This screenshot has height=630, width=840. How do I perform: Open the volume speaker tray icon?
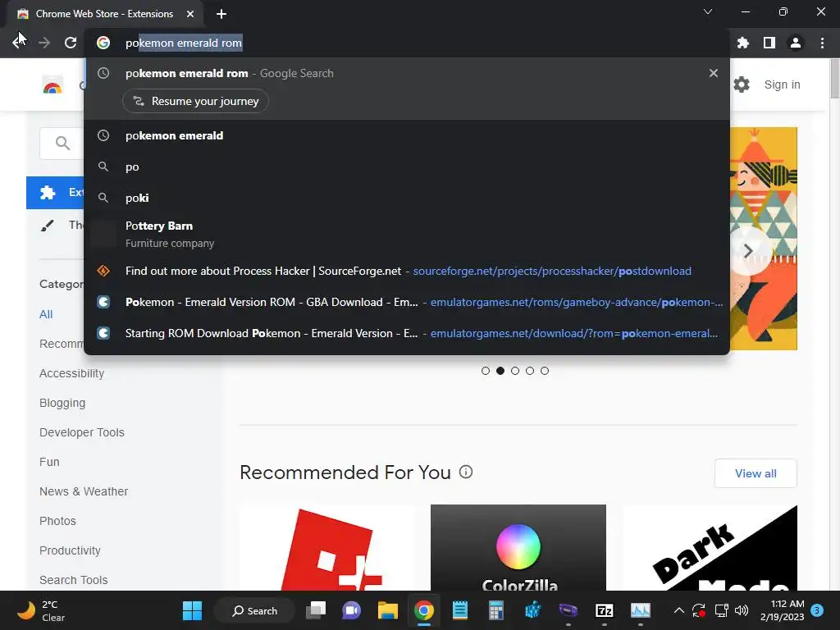pos(742,610)
